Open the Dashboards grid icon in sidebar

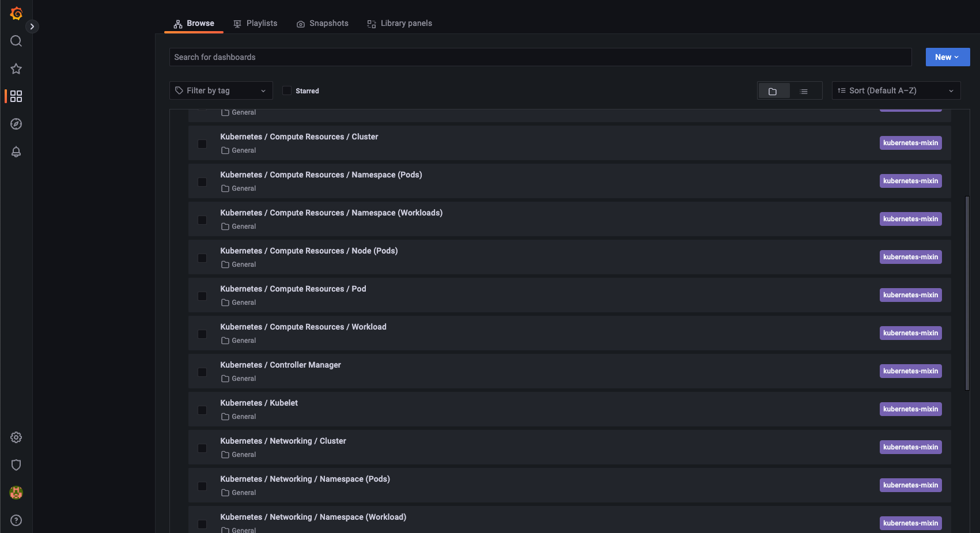pyautogui.click(x=16, y=96)
